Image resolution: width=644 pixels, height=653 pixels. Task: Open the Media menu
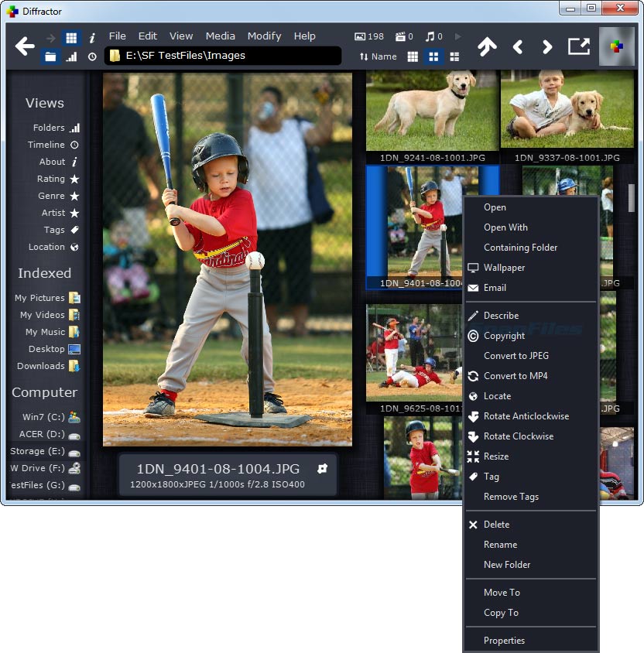pyautogui.click(x=220, y=36)
